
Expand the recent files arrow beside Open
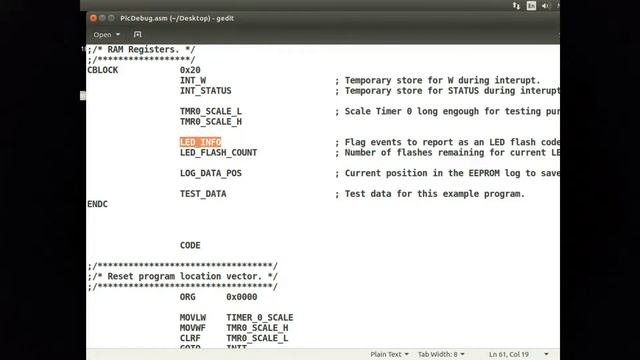click(118, 35)
